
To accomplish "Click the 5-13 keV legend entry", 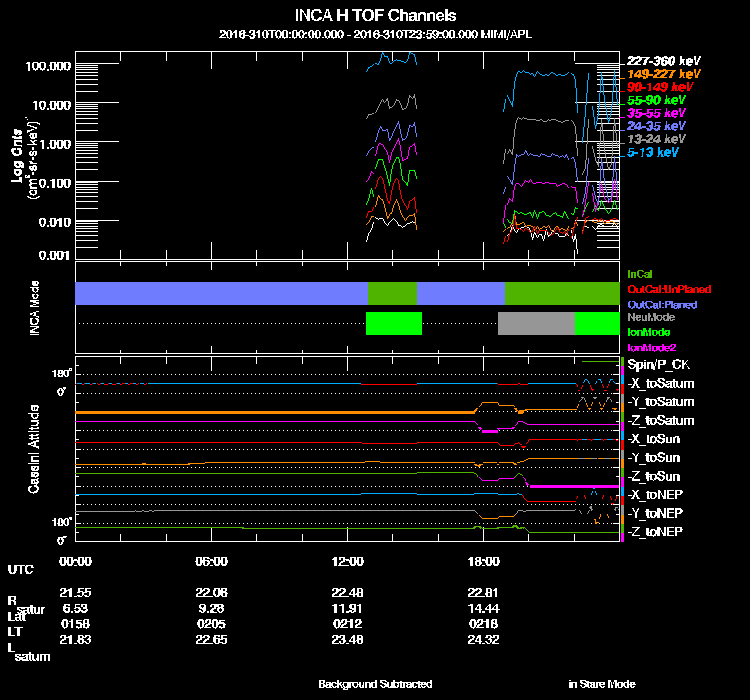I will 656,152.
